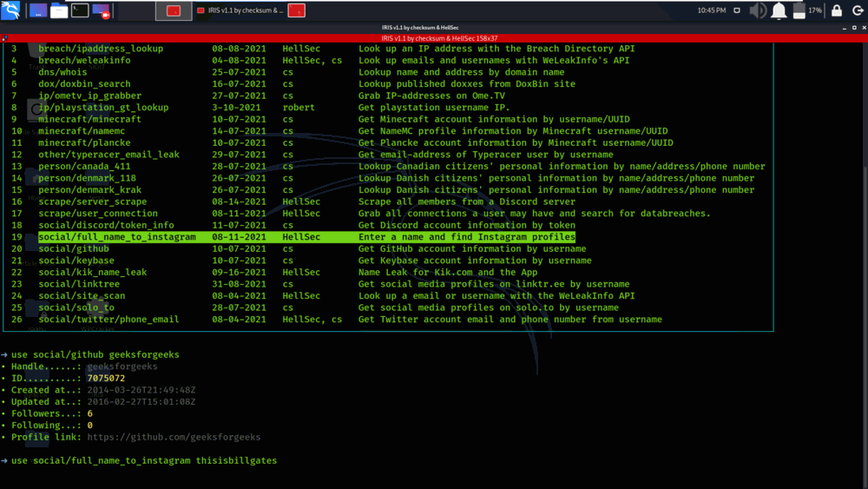
Task: Click the social/linktree module name
Action: point(79,284)
